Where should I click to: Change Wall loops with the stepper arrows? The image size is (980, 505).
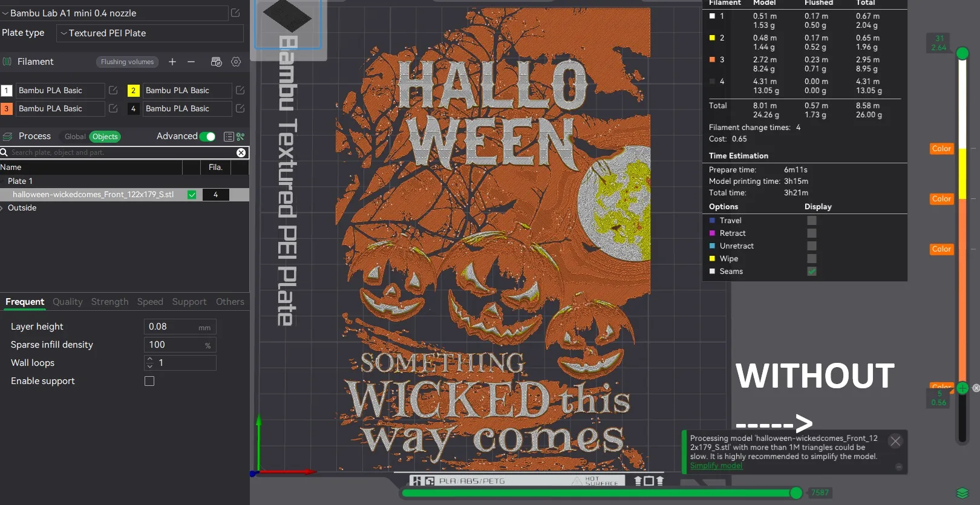(149, 363)
